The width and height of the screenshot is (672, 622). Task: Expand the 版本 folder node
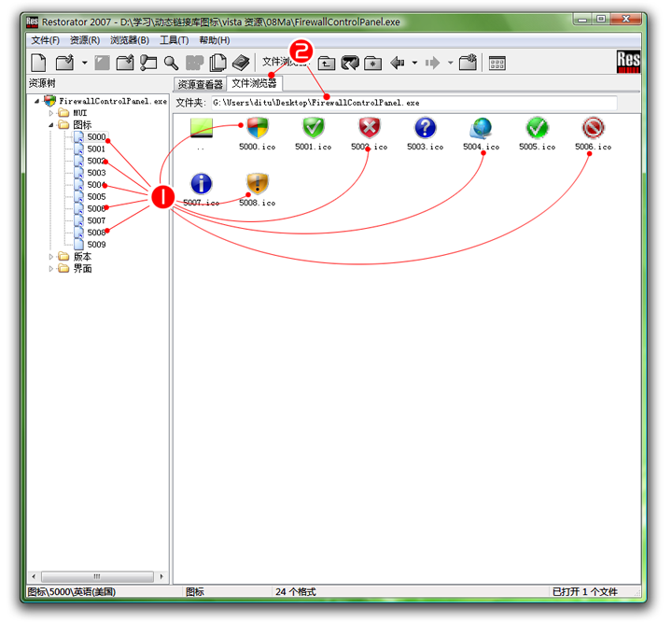pyautogui.click(x=51, y=257)
